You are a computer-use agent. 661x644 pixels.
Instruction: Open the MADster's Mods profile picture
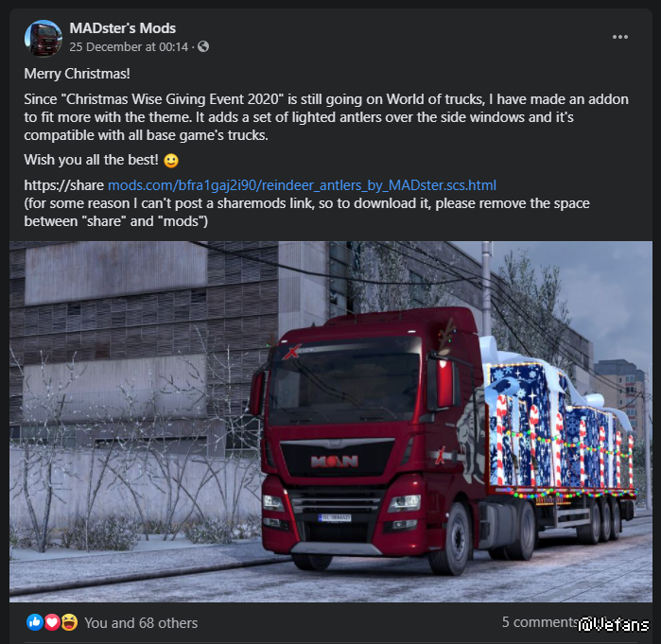tap(43, 38)
